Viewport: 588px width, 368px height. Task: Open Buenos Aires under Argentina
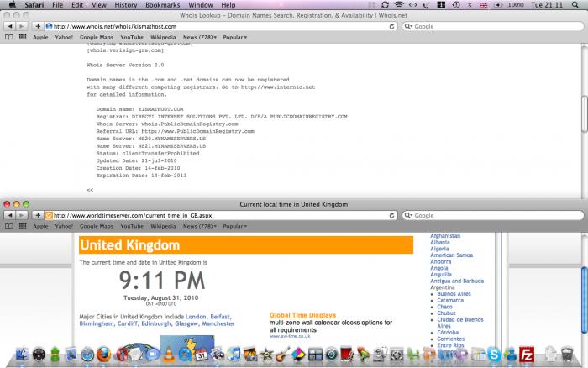point(454,294)
